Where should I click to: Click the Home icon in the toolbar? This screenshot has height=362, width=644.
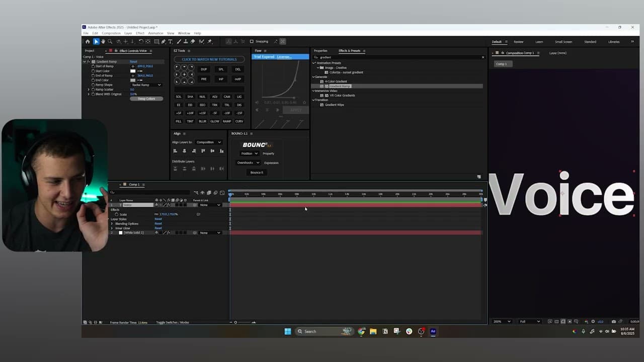pos(88,42)
